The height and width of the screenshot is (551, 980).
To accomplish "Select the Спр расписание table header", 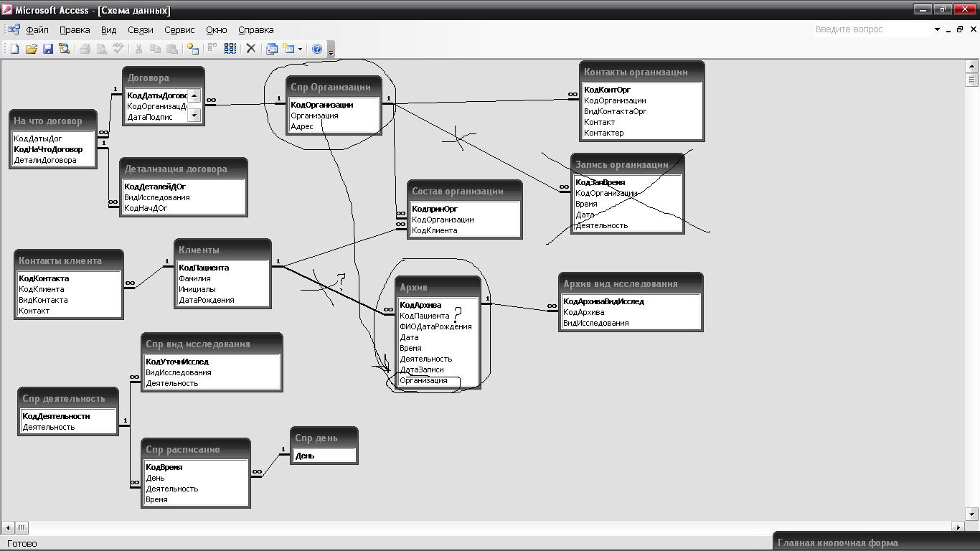I will click(196, 449).
